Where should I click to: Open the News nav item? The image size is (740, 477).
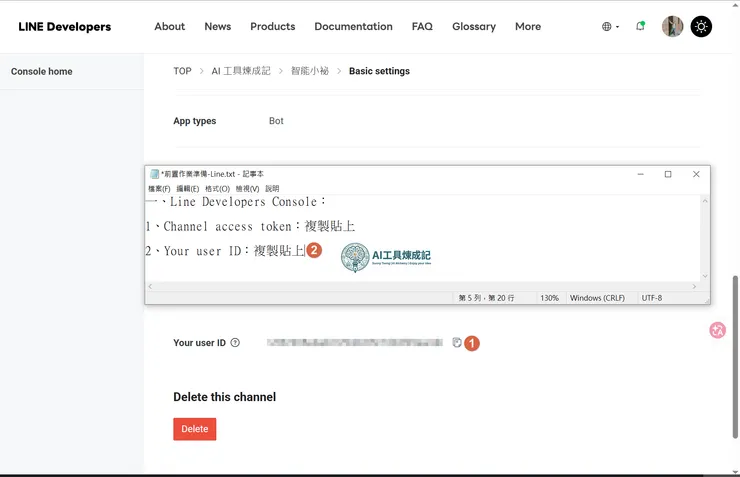218,26
